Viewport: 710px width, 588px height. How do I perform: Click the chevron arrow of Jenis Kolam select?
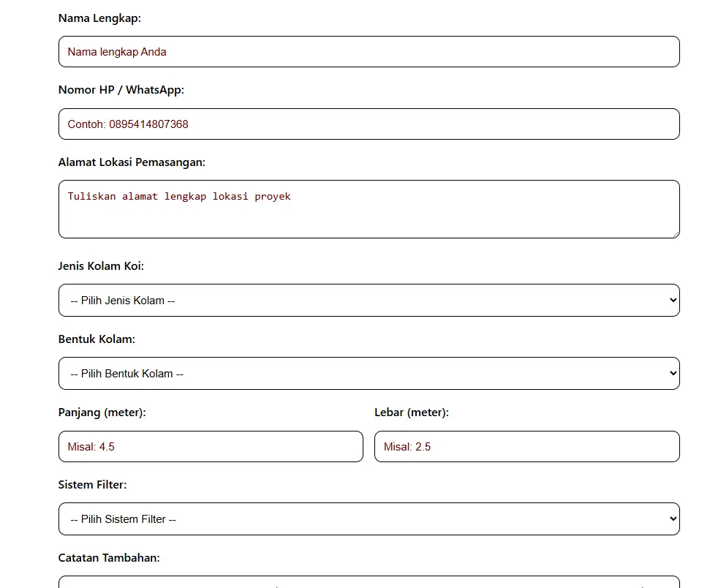click(672, 301)
